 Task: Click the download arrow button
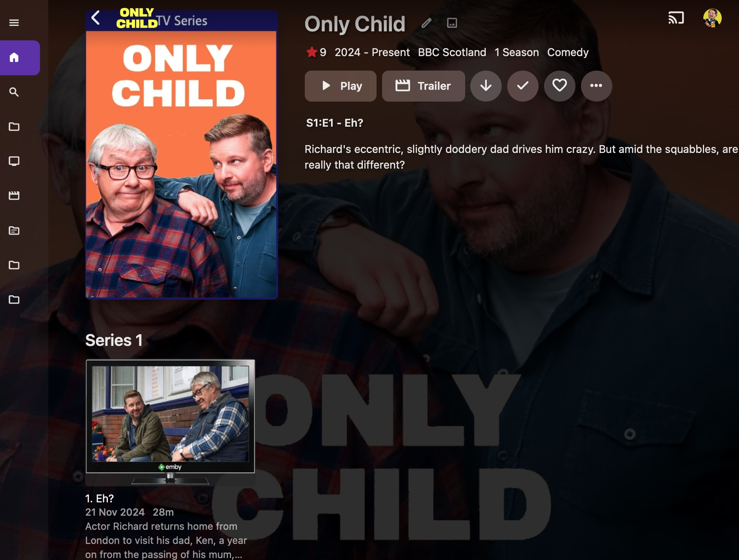486,86
